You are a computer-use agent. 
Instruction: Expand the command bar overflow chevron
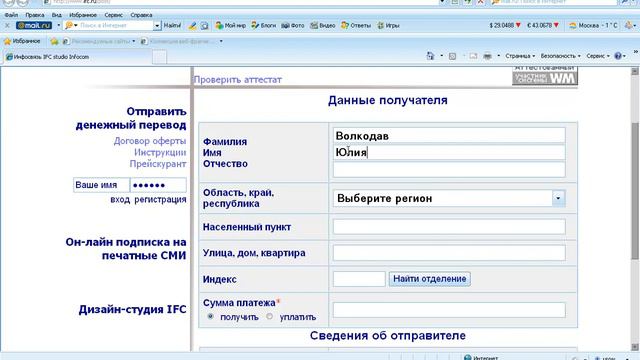(x=636, y=52)
